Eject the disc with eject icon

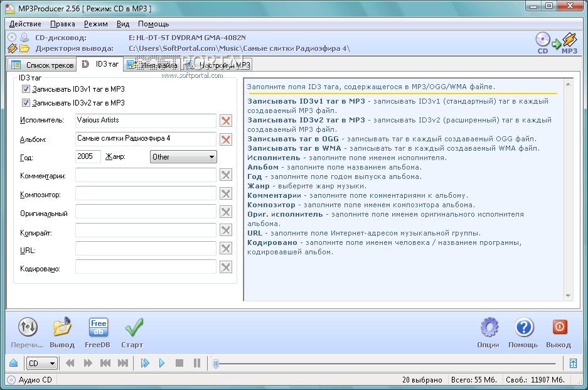[x=14, y=363]
